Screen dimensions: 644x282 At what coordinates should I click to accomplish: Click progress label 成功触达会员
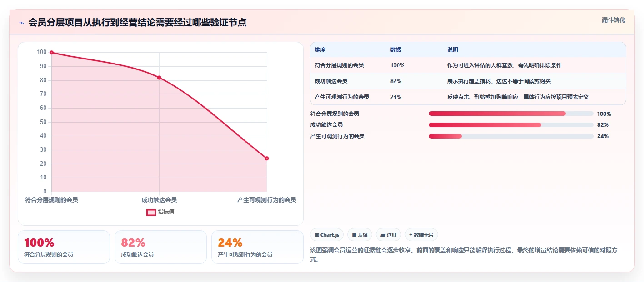pyautogui.click(x=326, y=125)
